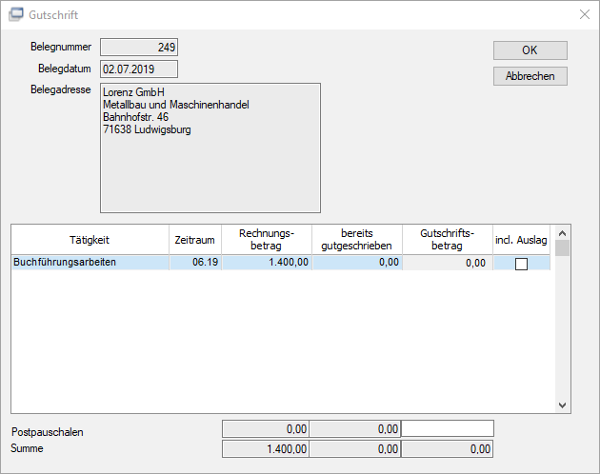The width and height of the screenshot is (600, 474).
Task: Click the Summe Gutschriftsbetrag value 0,00
Action: (x=447, y=449)
